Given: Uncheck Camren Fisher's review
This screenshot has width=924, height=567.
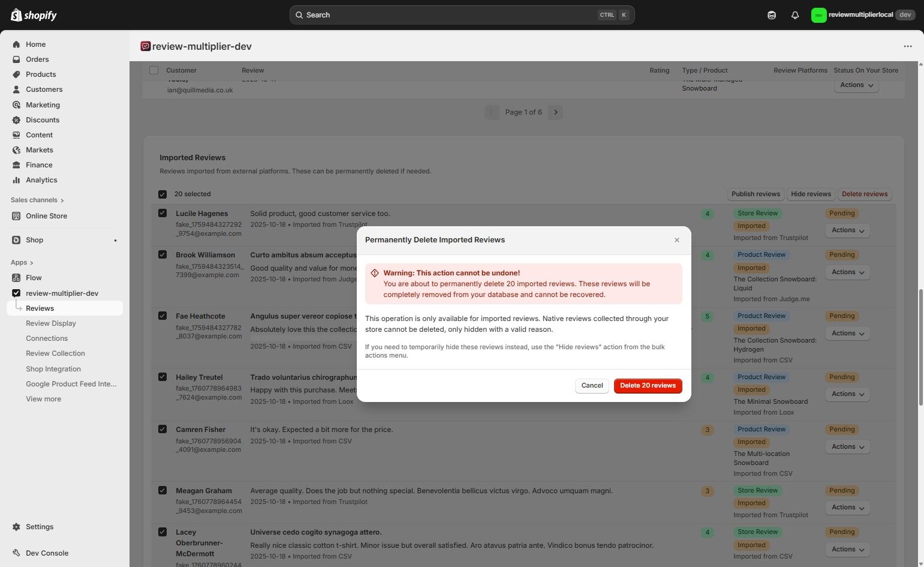Looking at the screenshot, I should (162, 429).
